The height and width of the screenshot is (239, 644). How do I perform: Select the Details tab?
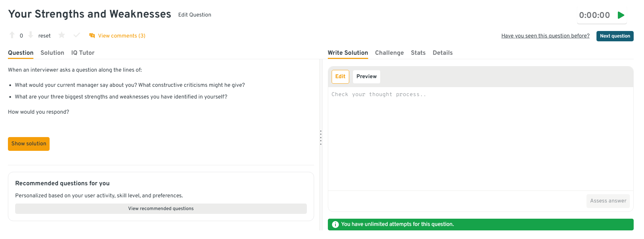click(443, 53)
